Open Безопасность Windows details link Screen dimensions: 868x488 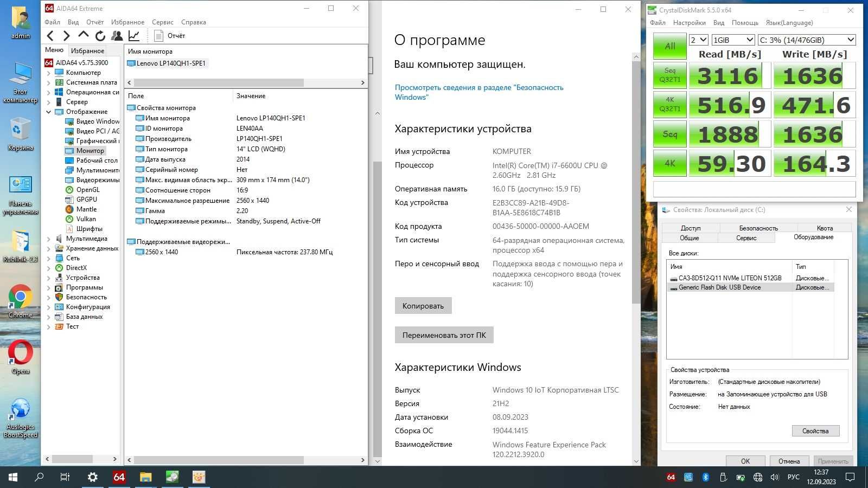479,92
